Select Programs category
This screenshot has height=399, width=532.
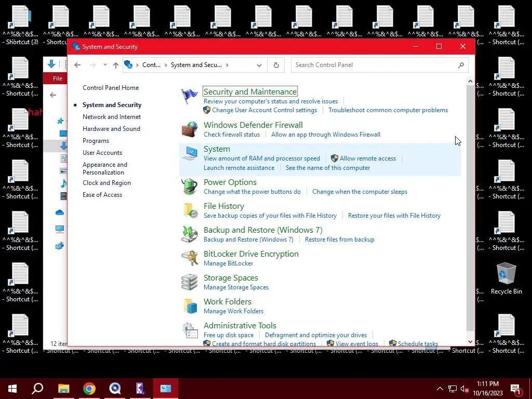tap(96, 141)
